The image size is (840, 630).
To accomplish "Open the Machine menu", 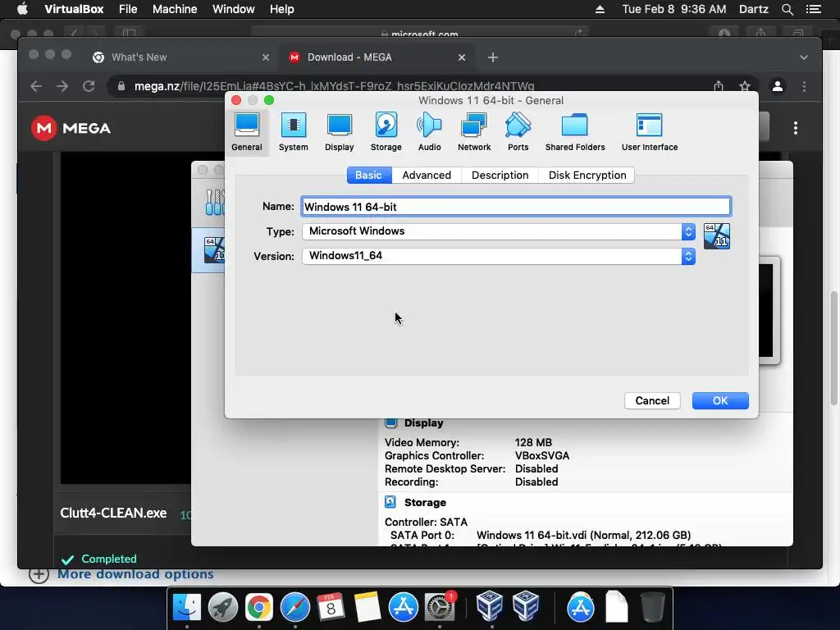I will click(x=175, y=9).
